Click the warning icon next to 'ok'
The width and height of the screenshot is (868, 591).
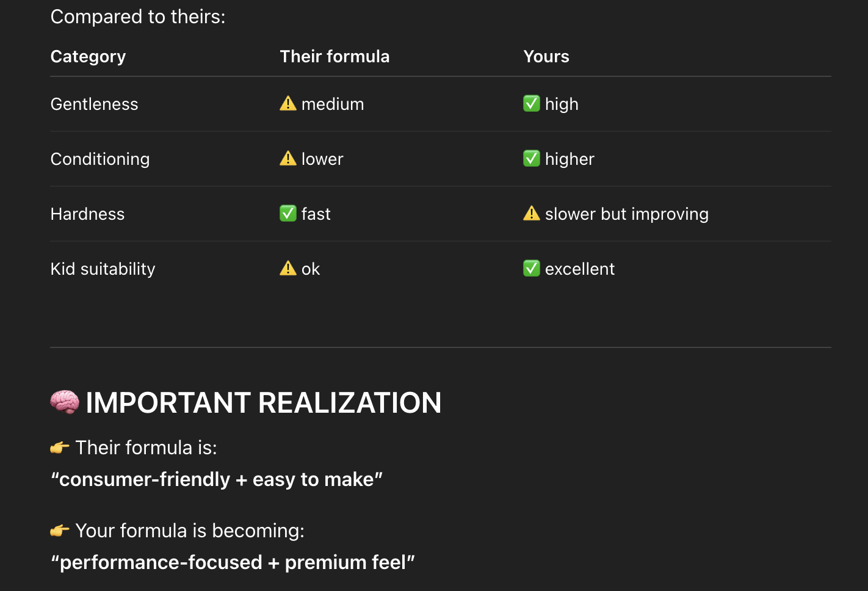[x=288, y=269]
